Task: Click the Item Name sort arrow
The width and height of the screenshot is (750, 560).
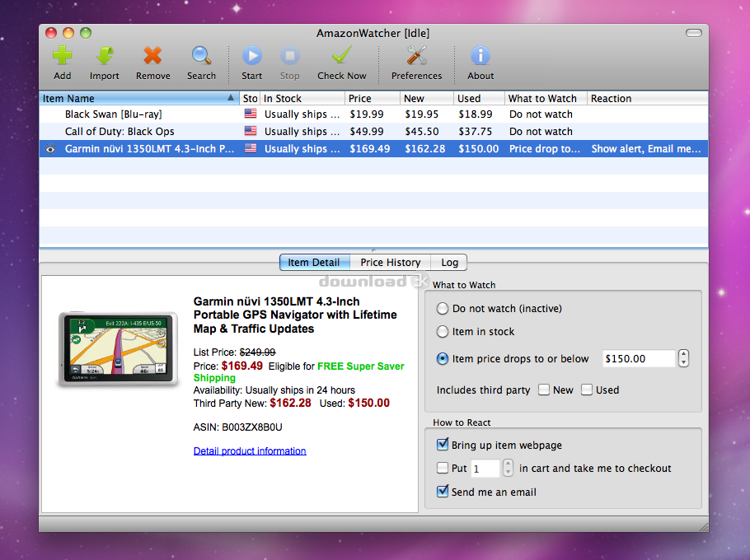Action: pos(231,98)
